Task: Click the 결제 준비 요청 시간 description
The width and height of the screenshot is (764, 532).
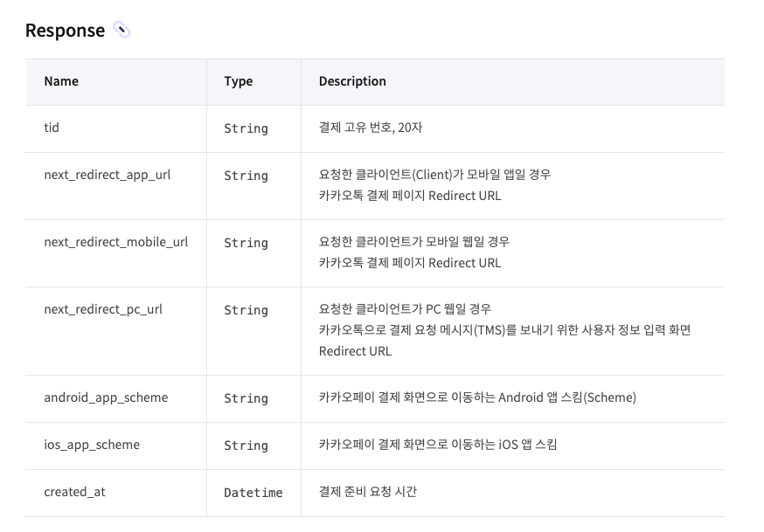Action: pos(368,492)
